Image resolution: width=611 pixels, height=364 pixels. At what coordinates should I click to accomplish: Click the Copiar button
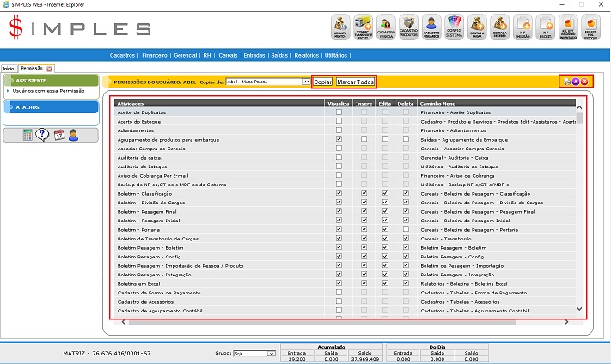point(322,82)
